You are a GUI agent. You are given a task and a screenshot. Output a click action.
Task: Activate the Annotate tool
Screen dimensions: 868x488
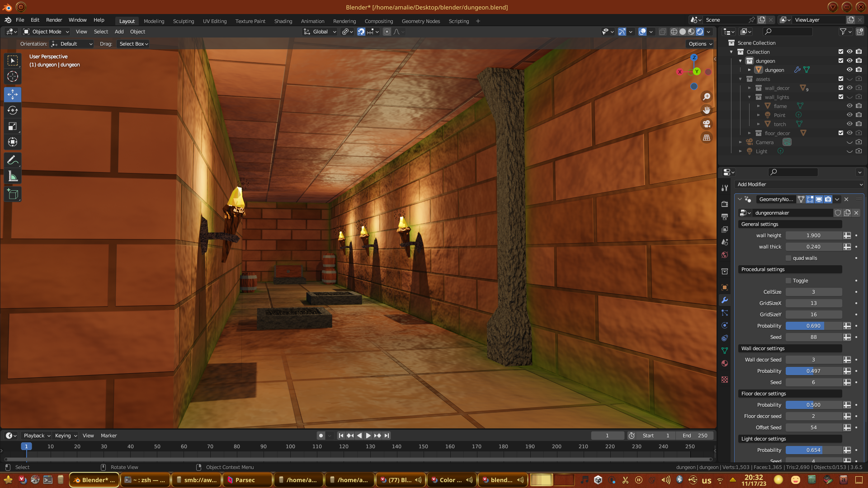click(x=13, y=160)
